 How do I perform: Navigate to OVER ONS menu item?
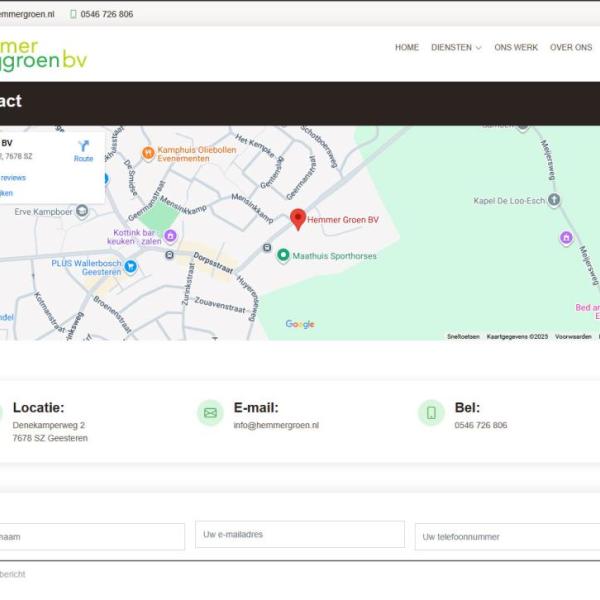click(571, 48)
